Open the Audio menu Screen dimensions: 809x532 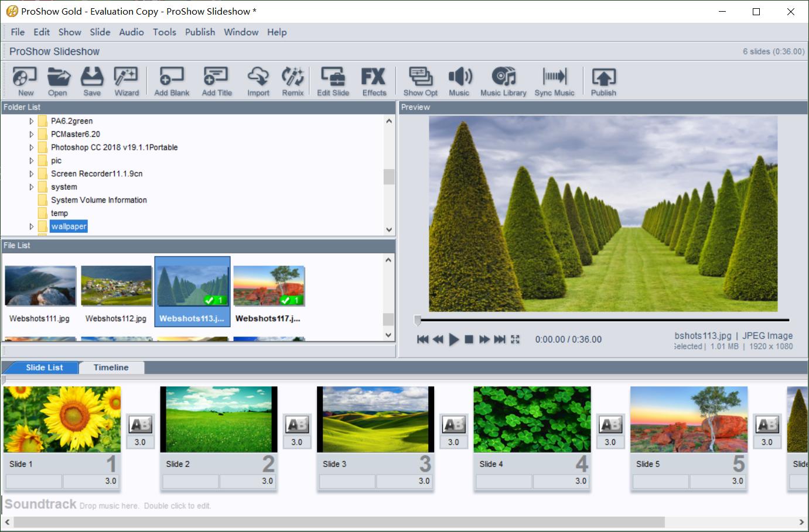[131, 32]
